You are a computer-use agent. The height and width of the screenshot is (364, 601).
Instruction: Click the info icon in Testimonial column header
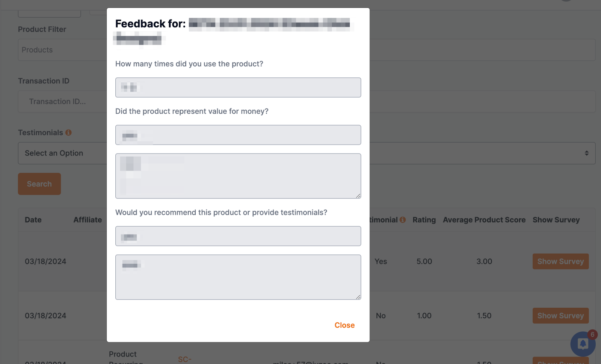[403, 220]
